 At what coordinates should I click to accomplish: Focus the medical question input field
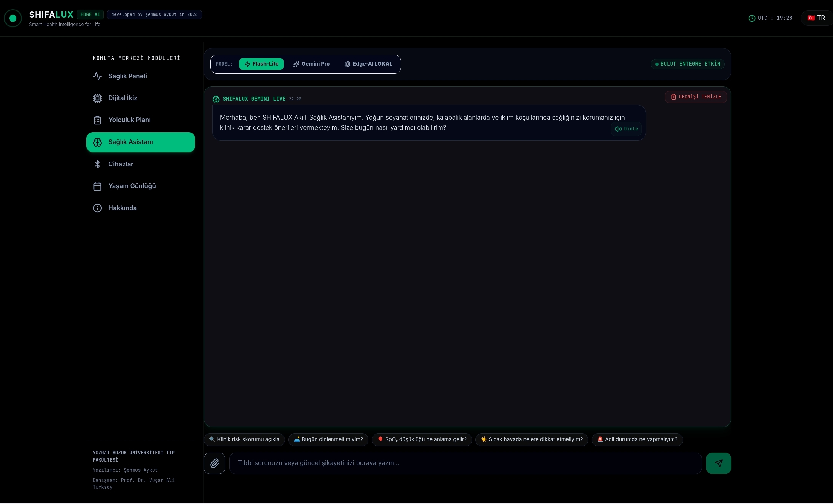[x=465, y=463]
